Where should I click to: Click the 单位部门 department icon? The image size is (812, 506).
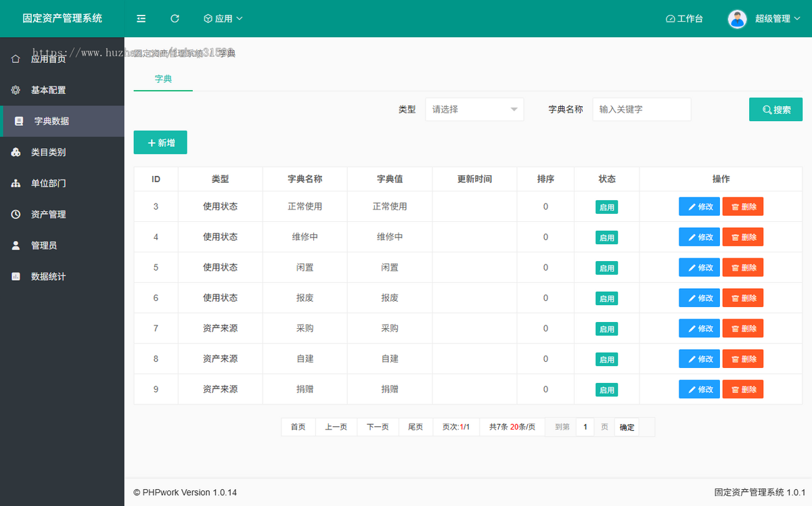point(15,183)
